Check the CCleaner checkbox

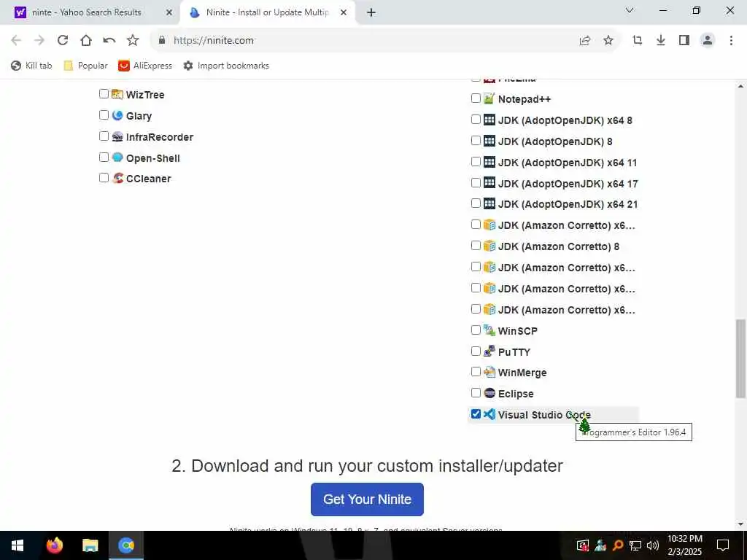(x=104, y=178)
